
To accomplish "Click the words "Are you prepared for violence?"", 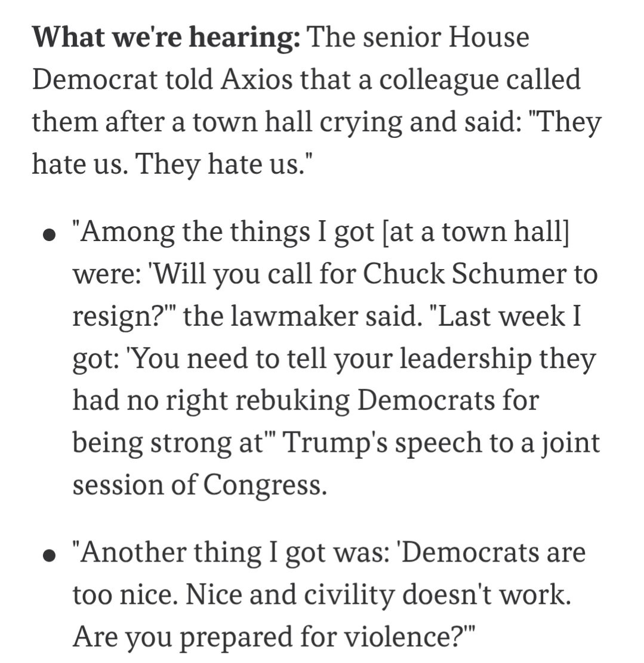I will coord(267,637).
